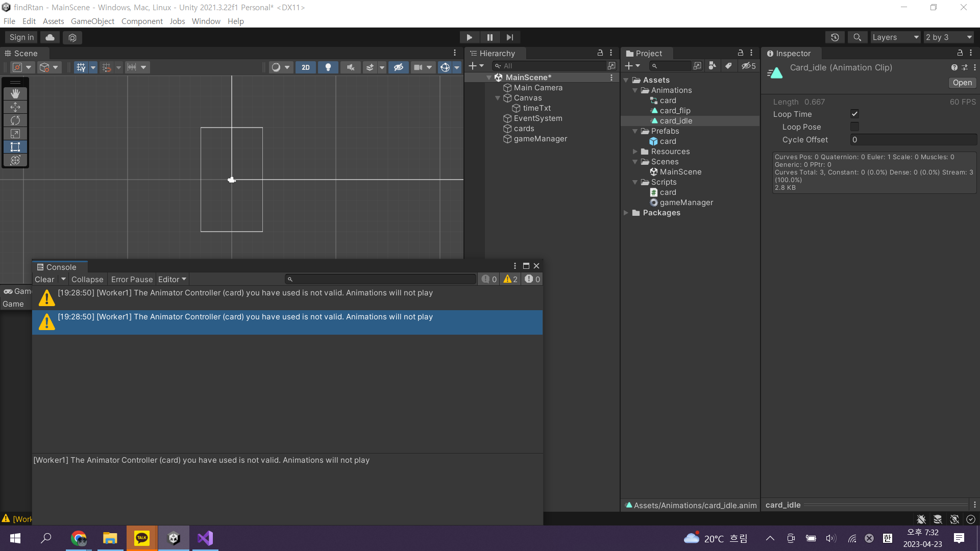Enable Loop Time checkbox
The width and height of the screenshot is (980, 551).
[x=854, y=114]
